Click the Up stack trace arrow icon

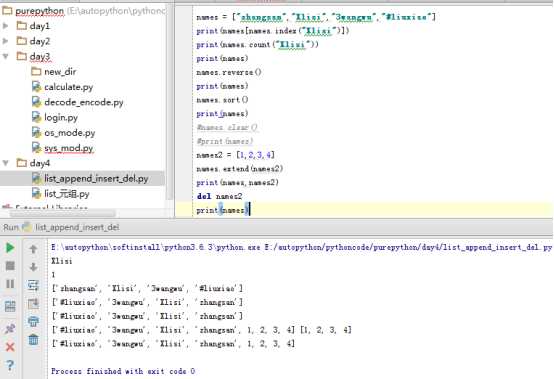pyautogui.click(x=33, y=249)
